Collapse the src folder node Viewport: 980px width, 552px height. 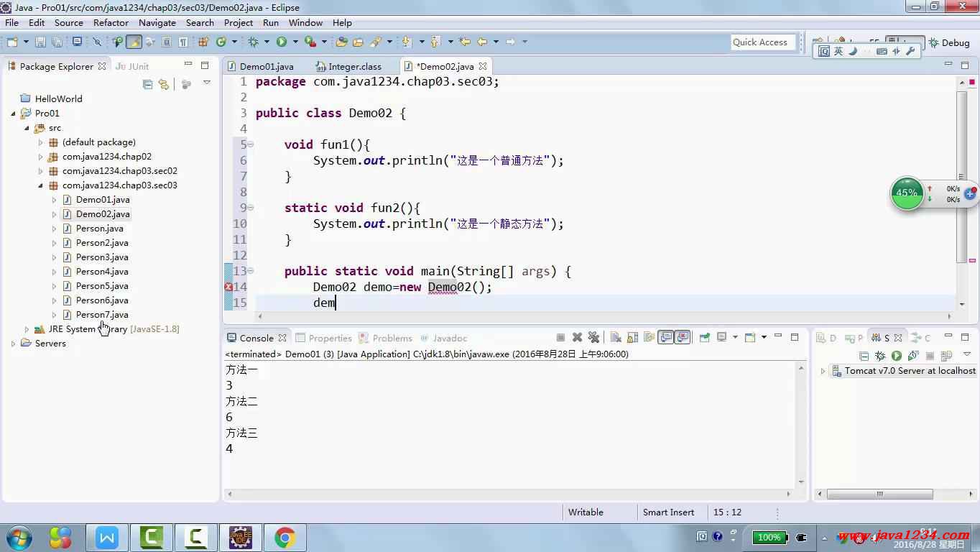[27, 128]
